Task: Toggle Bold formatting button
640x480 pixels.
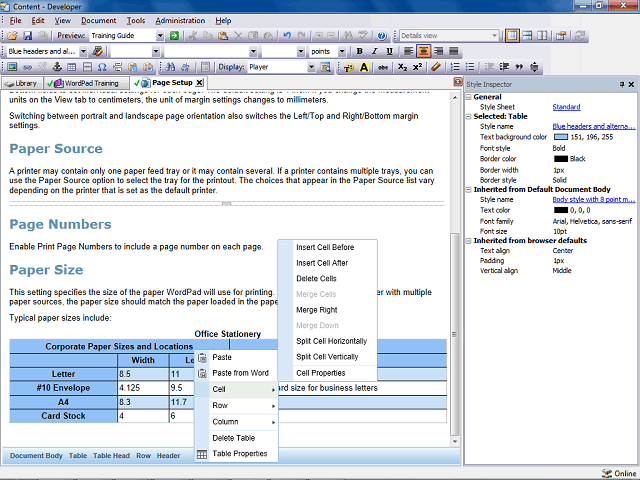Action: coord(359,51)
